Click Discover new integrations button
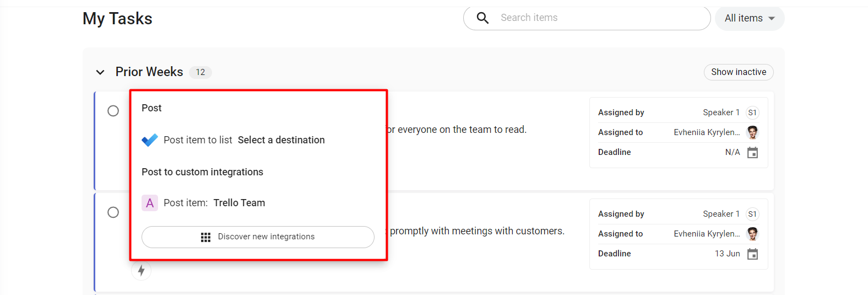Screen dimensions: 868x295 tap(258, 237)
